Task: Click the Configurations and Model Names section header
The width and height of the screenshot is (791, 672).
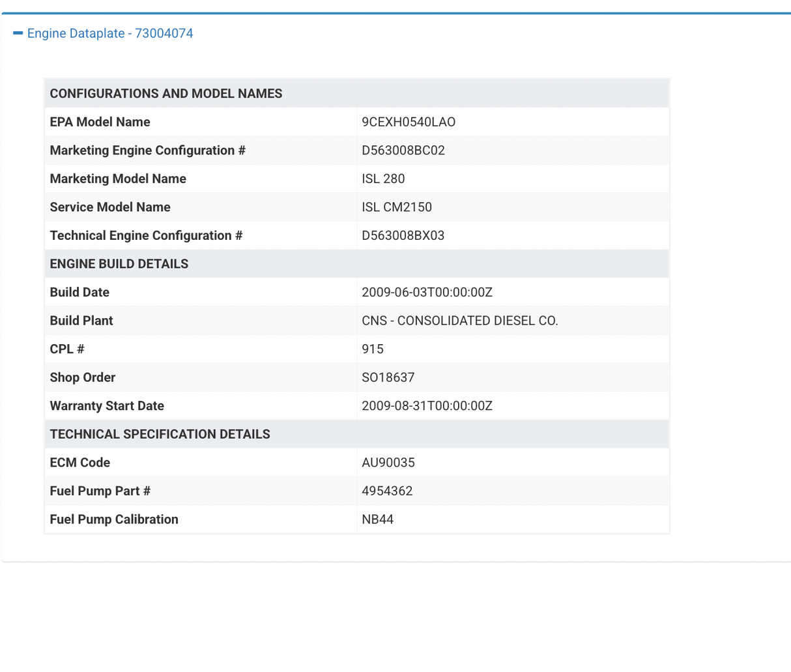Action: 166,93
